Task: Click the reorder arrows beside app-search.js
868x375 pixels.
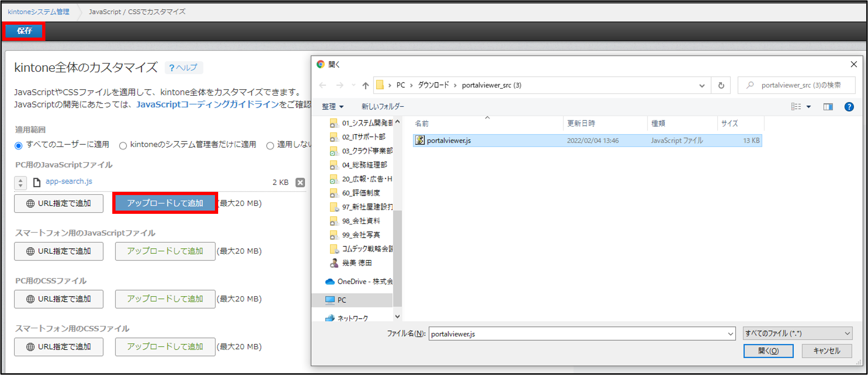Action: coord(21,183)
